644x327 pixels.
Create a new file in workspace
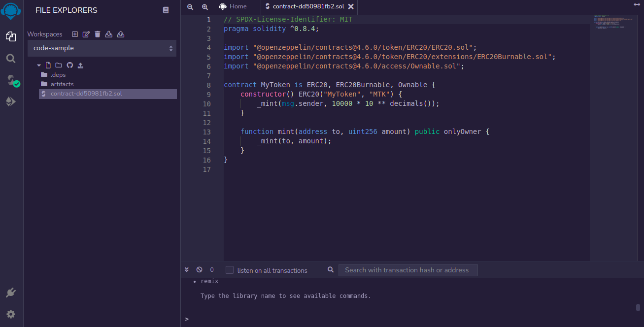coord(48,65)
